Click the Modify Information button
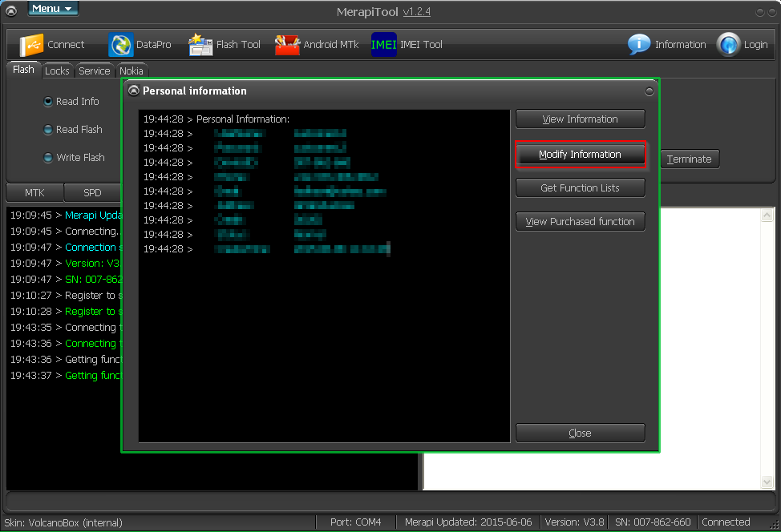This screenshot has height=532, width=781. (581, 155)
